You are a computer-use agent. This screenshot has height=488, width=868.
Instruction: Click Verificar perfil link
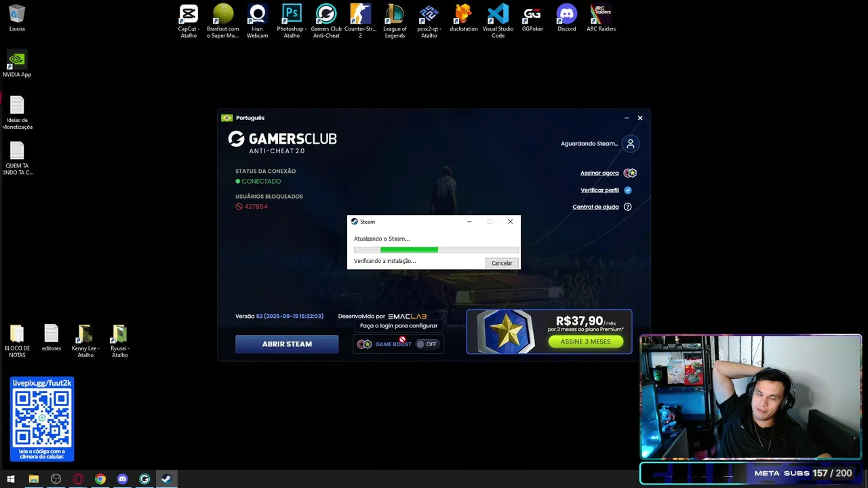pyautogui.click(x=599, y=190)
